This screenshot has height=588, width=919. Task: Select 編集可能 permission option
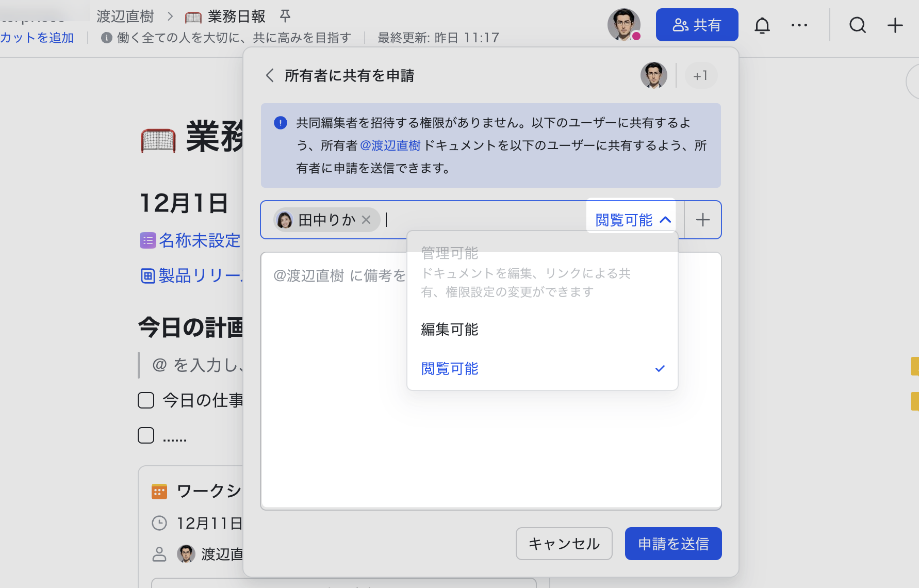click(x=450, y=330)
